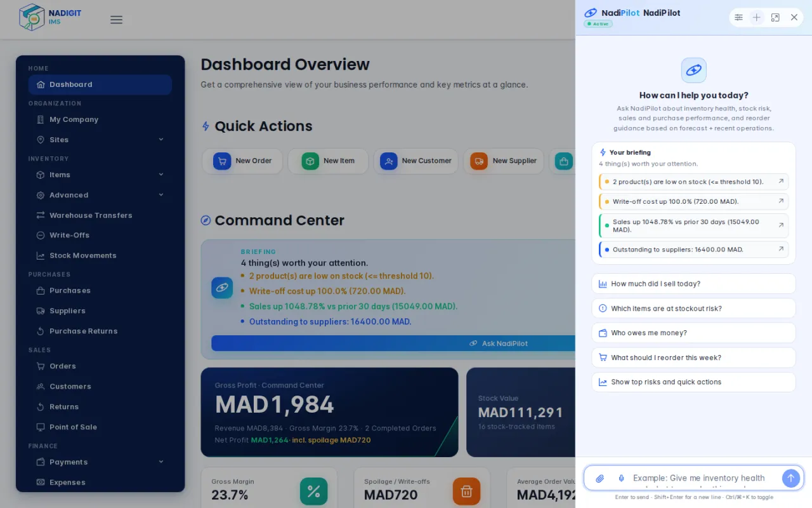The image size is (812, 508).
Task: Open Returns under Sales
Action: pos(100,406)
